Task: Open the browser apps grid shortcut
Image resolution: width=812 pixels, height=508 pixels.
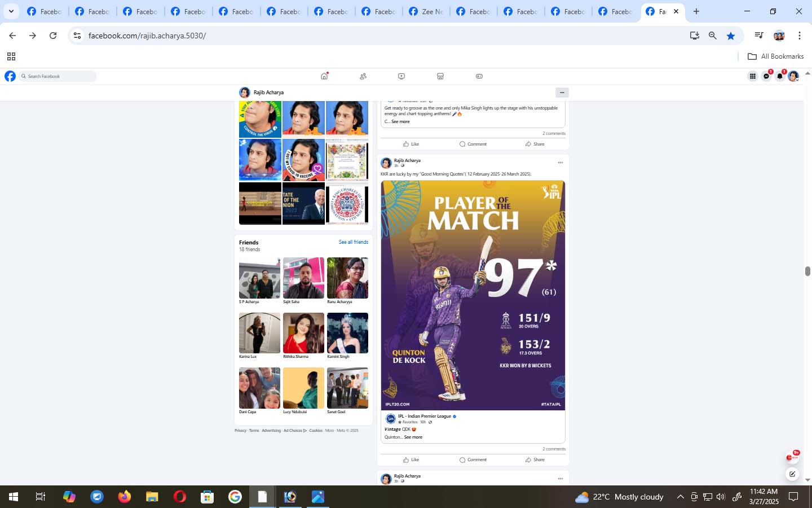Action: tap(11, 56)
